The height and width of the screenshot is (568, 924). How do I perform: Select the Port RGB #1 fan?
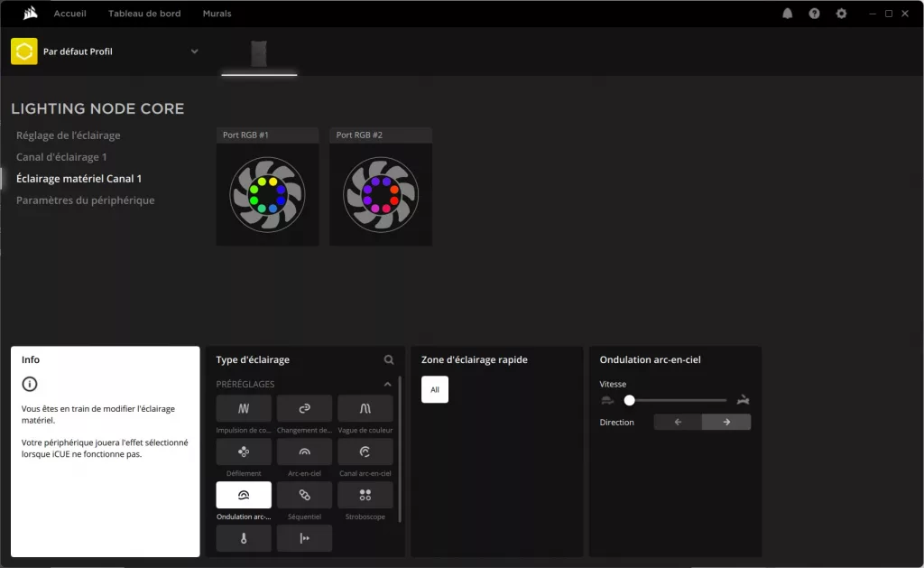tap(267, 194)
